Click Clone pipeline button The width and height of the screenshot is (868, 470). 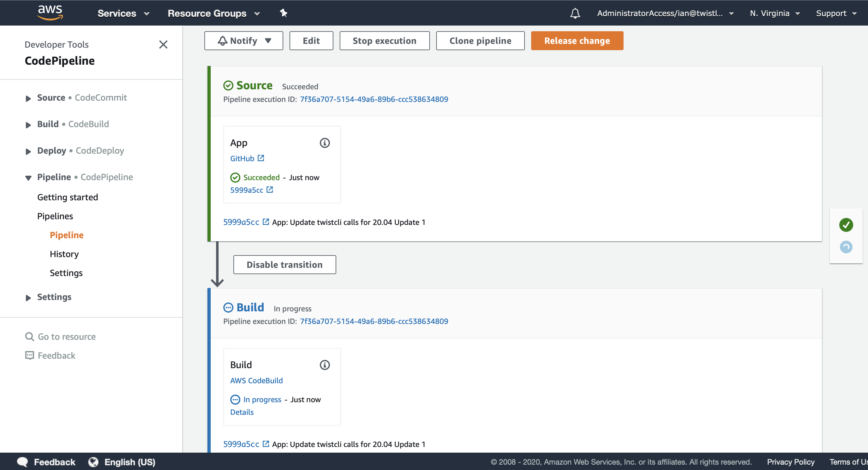tap(480, 41)
